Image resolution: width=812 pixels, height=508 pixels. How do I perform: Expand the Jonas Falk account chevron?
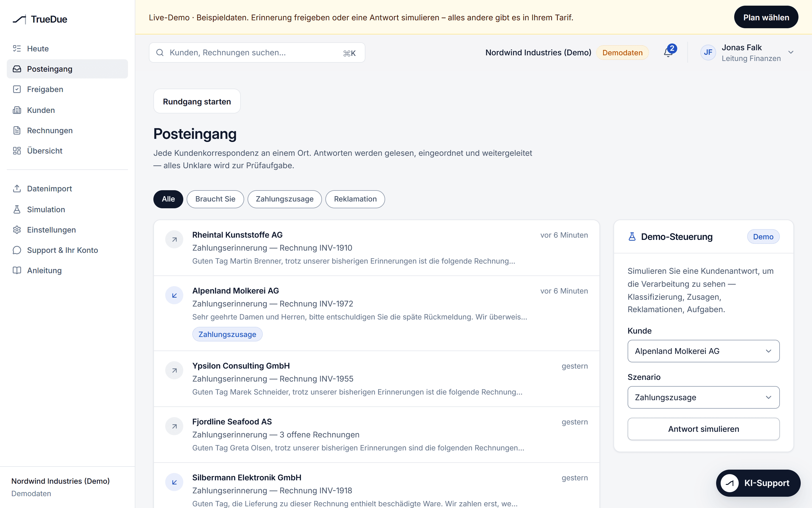coord(791,52)
